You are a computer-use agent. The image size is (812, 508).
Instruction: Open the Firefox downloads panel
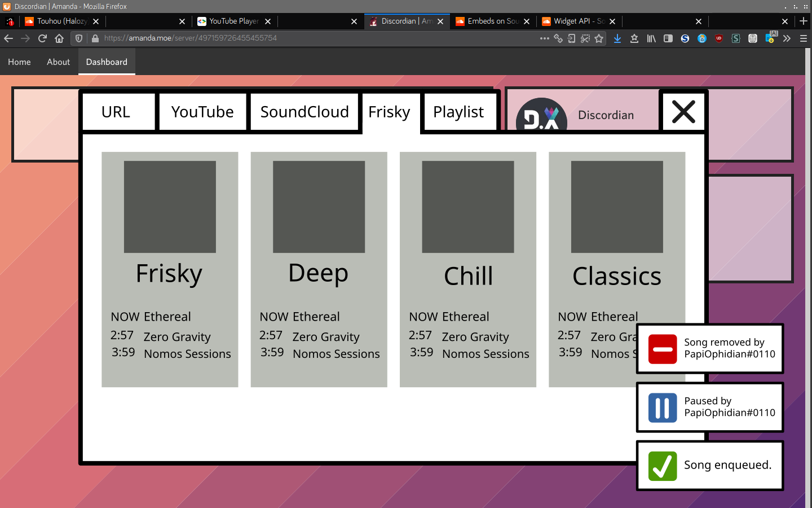tap(617, 38)
